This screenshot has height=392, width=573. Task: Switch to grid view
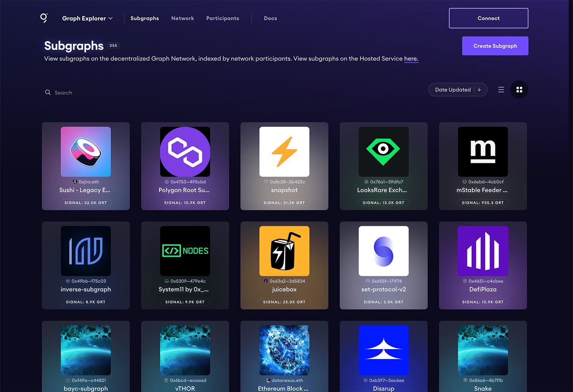coord(519,90)
